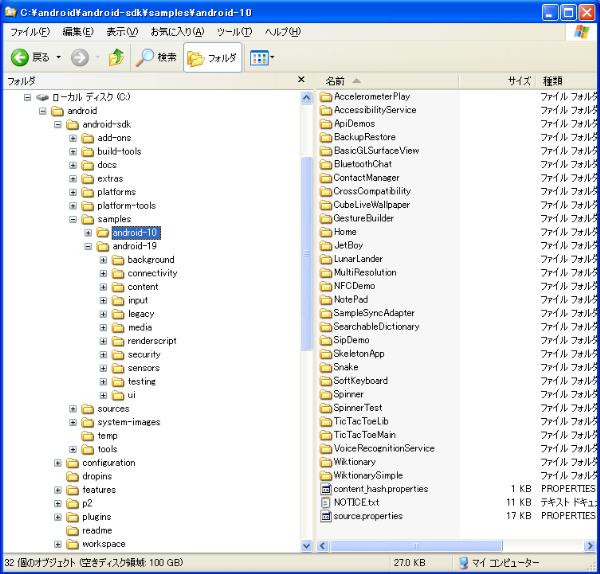Select the VoiceRecognitionService folder name
This screenshot has width=600, height=574.
[x=384, y=448]
